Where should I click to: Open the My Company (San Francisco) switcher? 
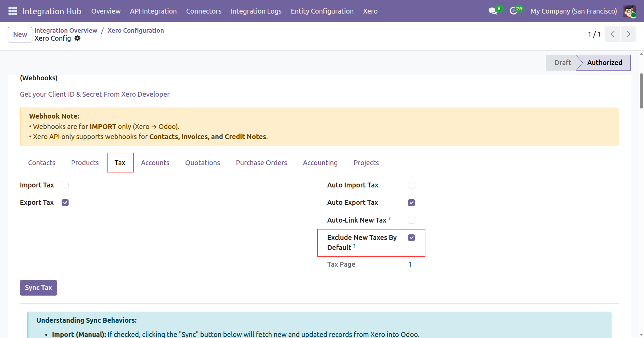click(574, 11)
